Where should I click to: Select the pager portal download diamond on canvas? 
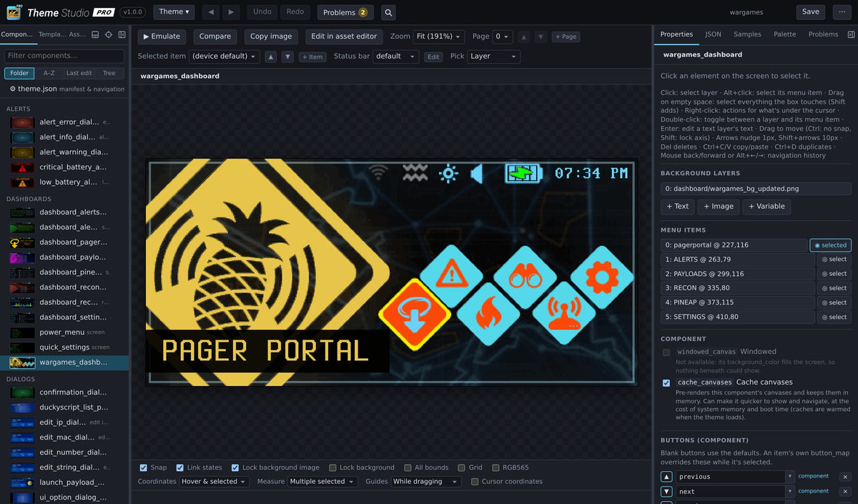pyautogui.click(x=415, y=313)
